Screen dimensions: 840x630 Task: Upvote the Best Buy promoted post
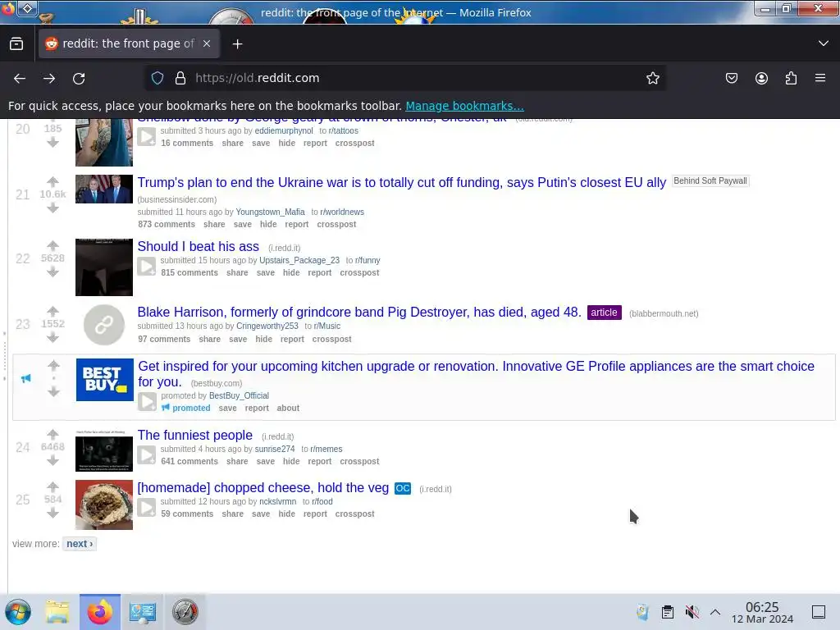point(53,366)
